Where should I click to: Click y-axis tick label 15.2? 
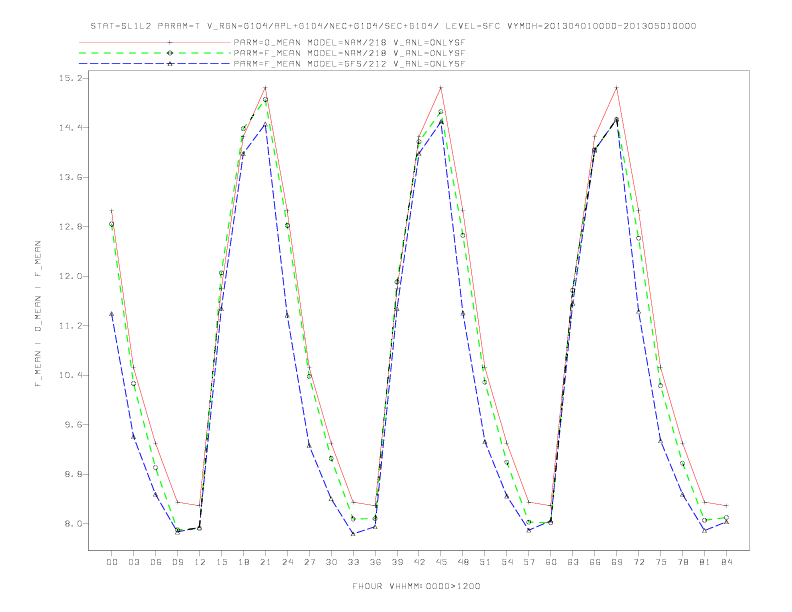click(x=70, y=78)
